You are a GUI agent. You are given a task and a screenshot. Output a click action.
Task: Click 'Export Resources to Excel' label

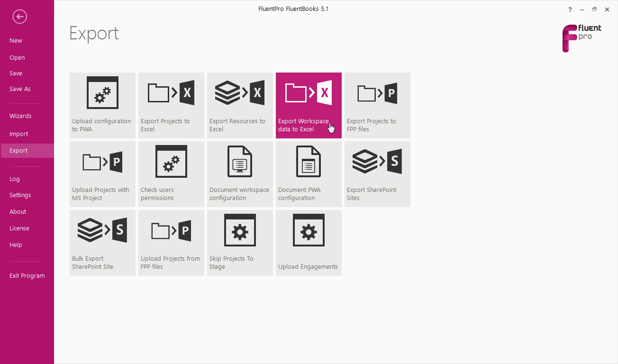[237, 125]
